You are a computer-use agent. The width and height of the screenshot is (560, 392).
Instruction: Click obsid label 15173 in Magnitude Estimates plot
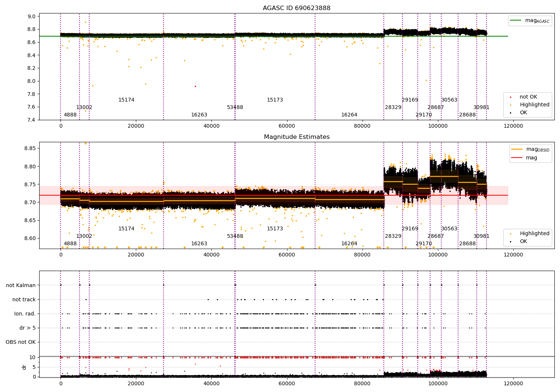(x=275, y=229)
